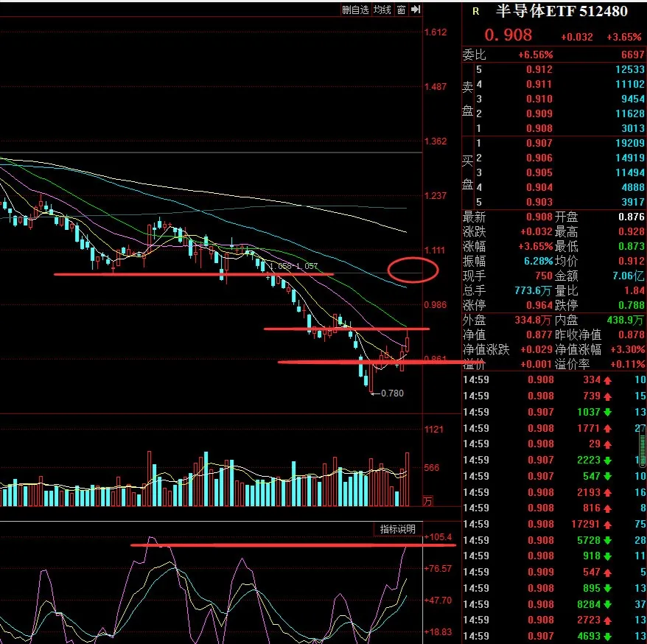Viewport: 647px width, 644px height.
Task: Click the 内盘 value 438.9万
Action: 625,320
